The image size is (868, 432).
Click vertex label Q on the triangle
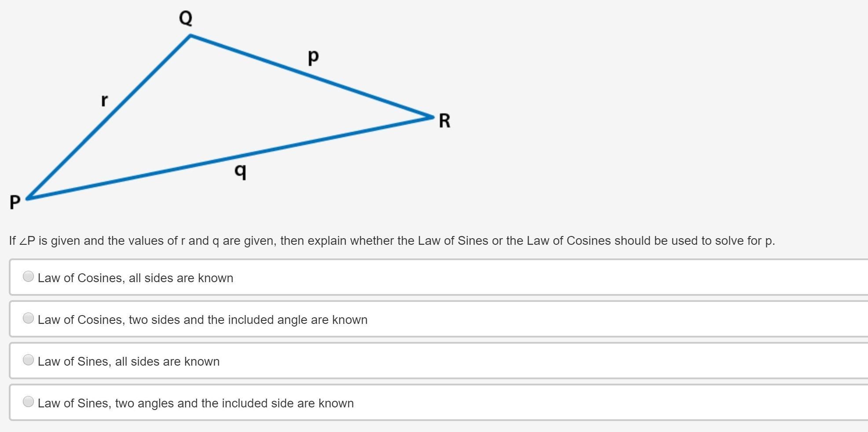pyautogui.click(x=186, y=18)
